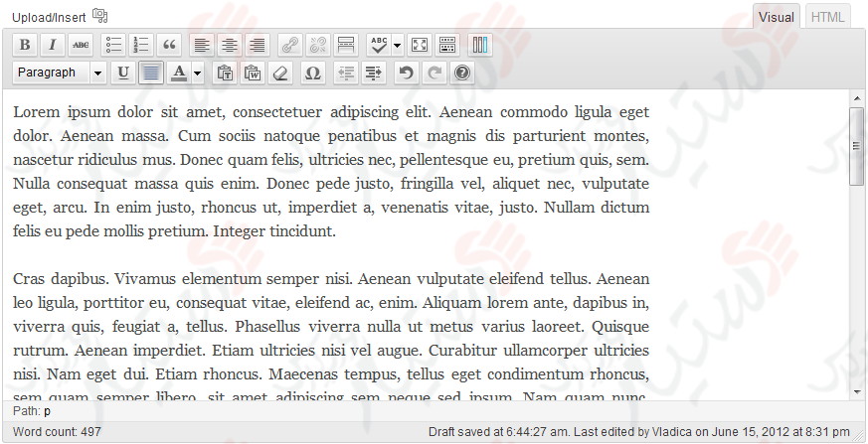Toggle fullscreen editing mode

click(420, 45)
